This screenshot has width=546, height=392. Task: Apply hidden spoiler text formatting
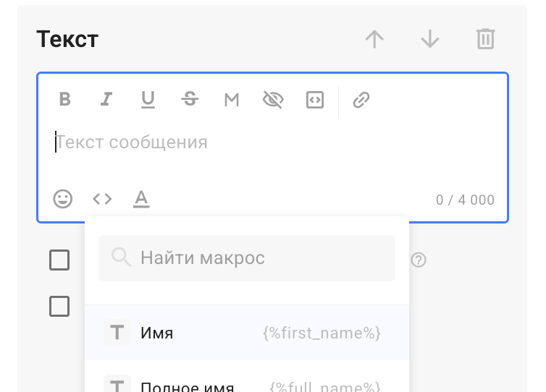click(272, 100)
